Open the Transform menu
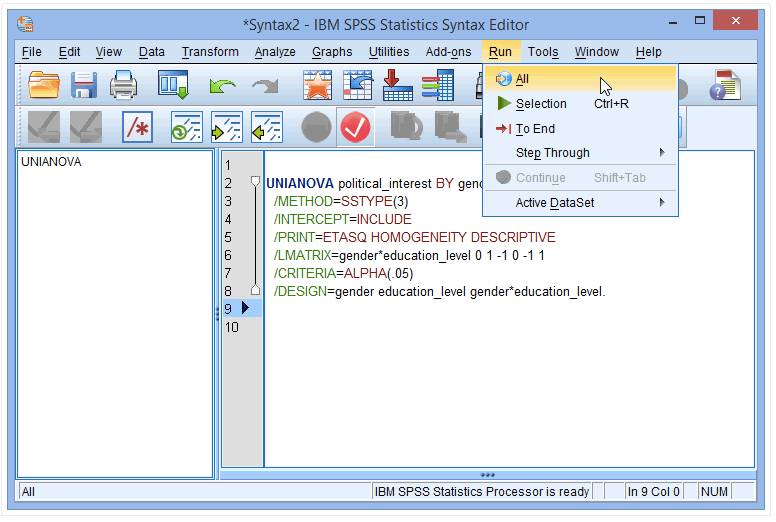 [x=210, y=52]
